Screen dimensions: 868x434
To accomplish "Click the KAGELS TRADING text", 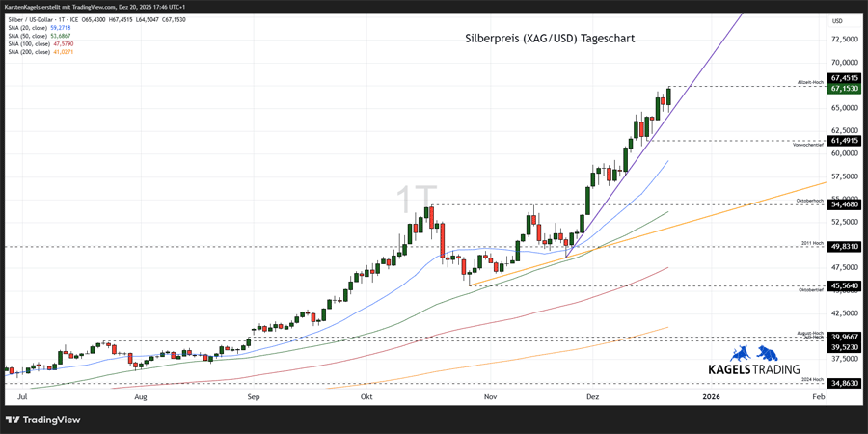I will coord(754,369).
